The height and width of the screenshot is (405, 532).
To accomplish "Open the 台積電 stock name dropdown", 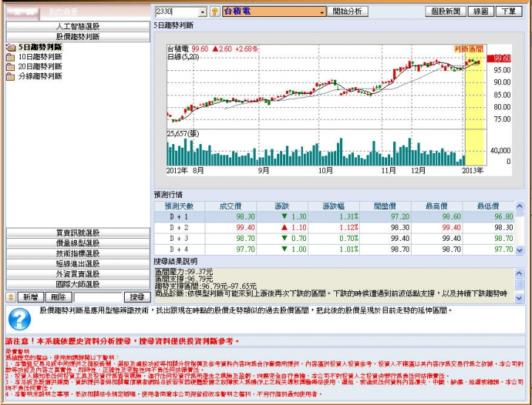I will pos(321,13).
